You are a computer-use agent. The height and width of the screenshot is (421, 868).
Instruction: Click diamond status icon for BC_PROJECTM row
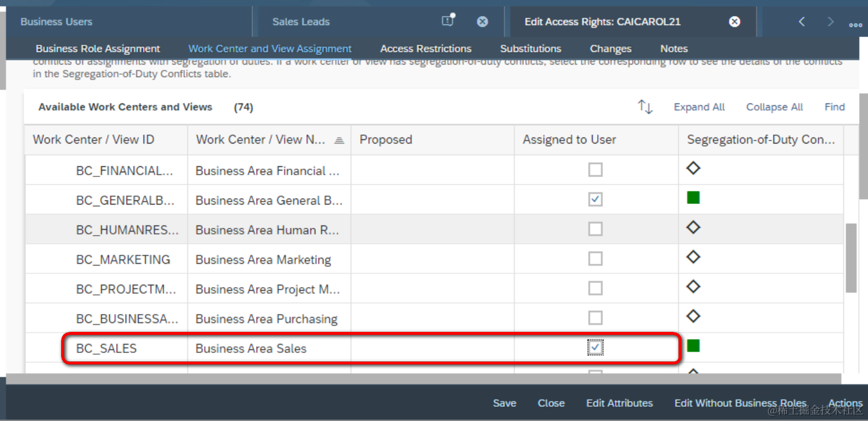click(x=693, y=287)
